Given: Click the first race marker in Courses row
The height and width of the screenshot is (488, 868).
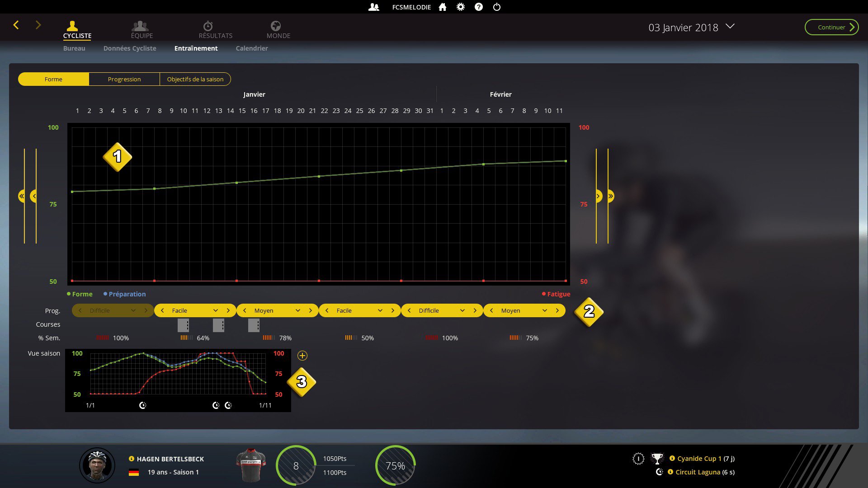Looking at the screenshot, I should coord(183,325).
